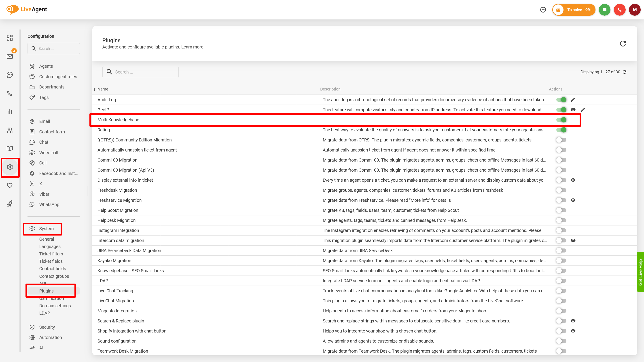Refresh the plugins list using top-right reload icon

[x=623, y=44]
